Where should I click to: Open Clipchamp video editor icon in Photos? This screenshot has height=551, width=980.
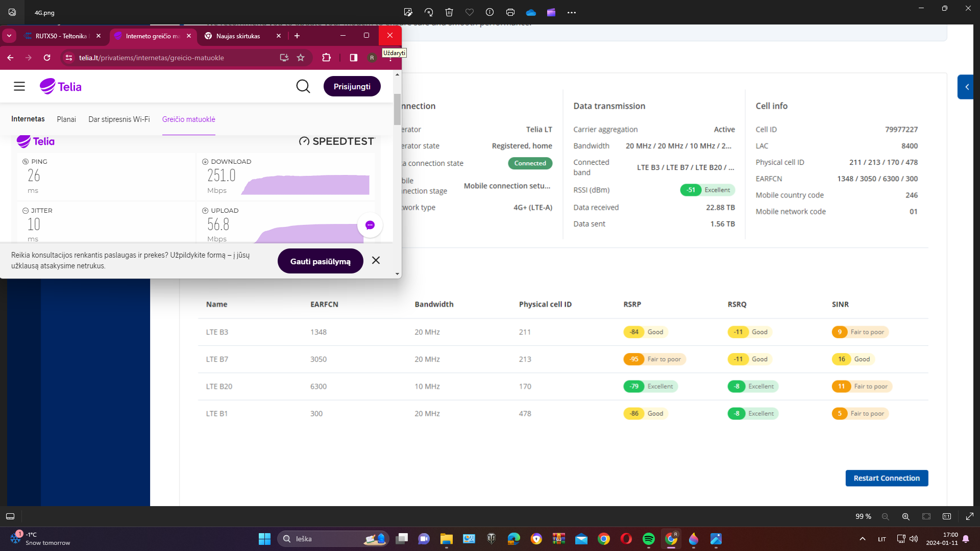point(551,12)
